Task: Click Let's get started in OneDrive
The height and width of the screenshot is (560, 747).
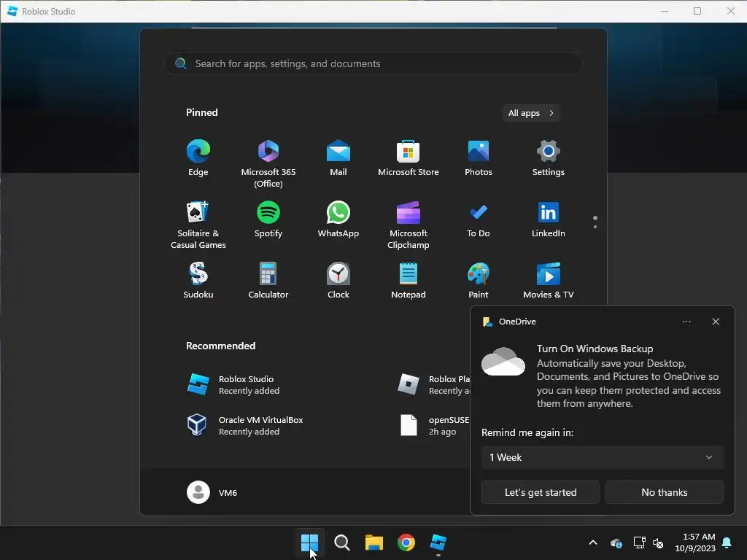Action: (541, 492)
